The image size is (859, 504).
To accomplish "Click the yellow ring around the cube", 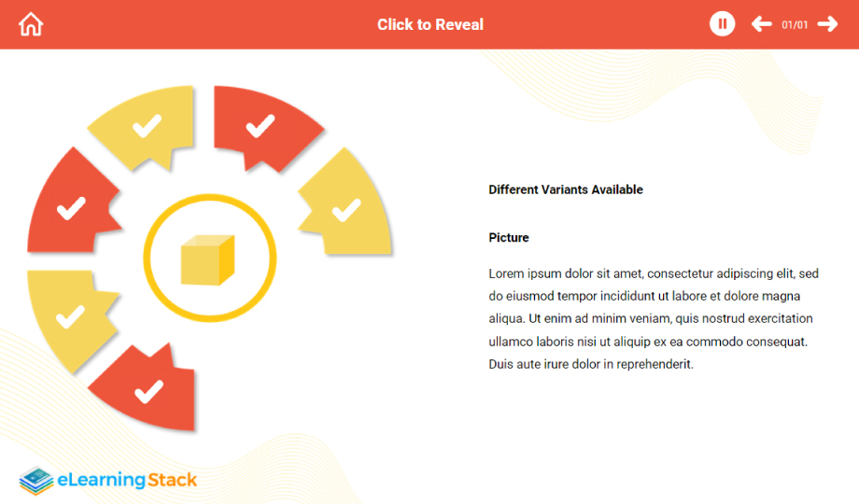I will [x=148, y=259].
